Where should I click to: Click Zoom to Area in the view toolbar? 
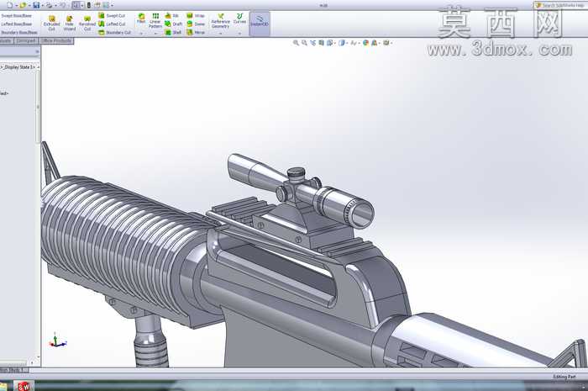[304, 43]
